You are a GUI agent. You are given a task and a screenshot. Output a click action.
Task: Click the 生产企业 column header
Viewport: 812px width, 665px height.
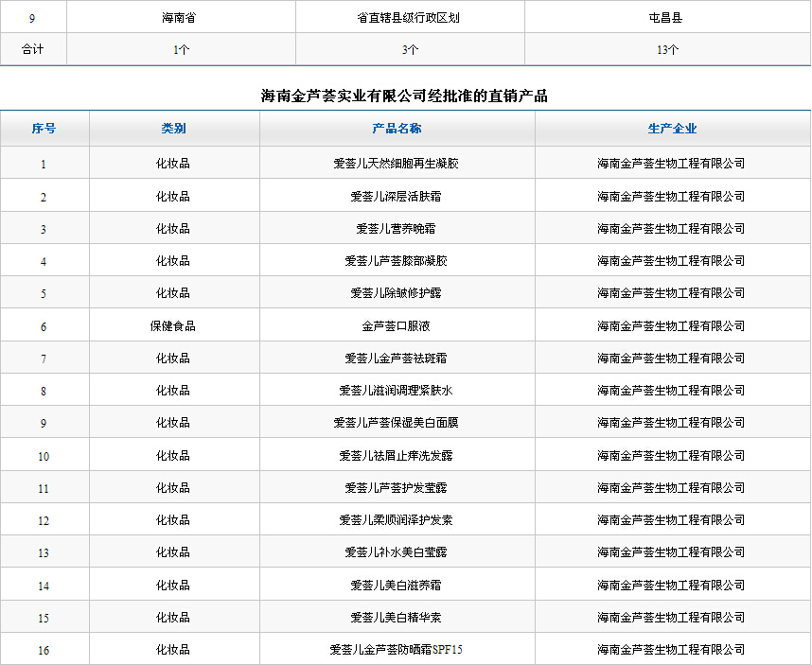pos(671,129)
